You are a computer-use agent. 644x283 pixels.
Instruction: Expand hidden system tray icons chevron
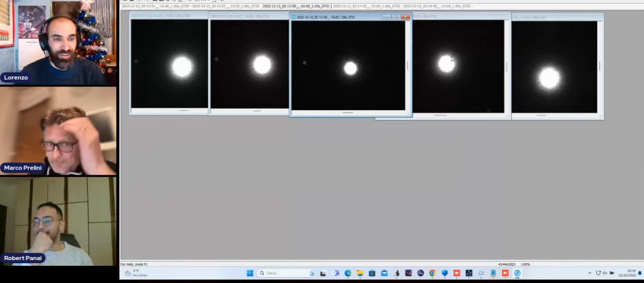[x=590, y=273]
